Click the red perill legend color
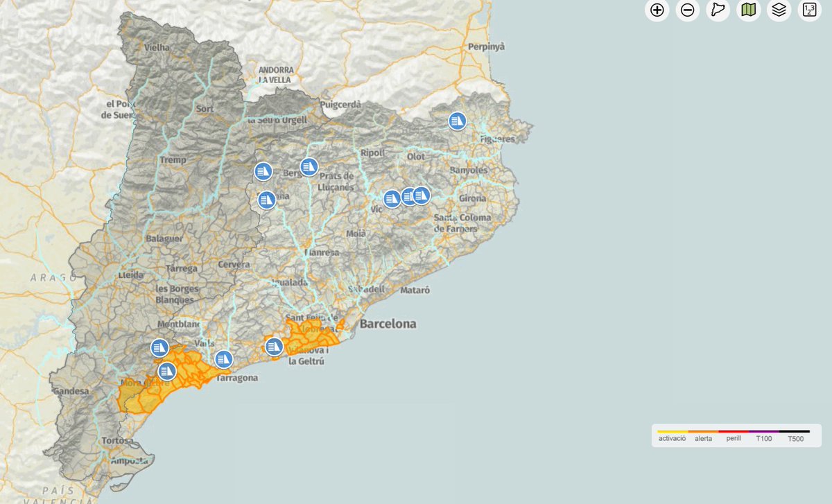The width and height of the screenshot is (832, 504). 734,431
